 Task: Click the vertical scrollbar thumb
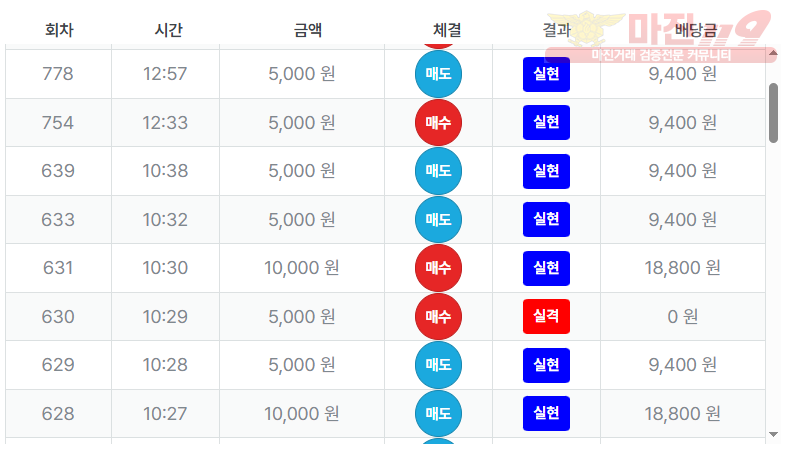(773, 112)
